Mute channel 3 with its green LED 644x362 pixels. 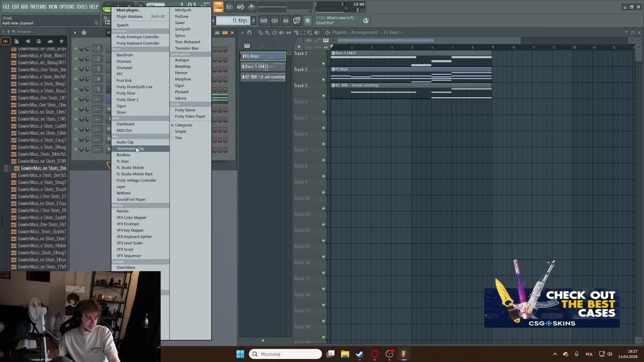(x=76, y=68)
